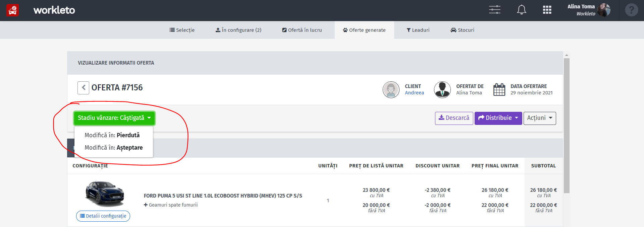Open the Ofertă în lucru tab
The width and height of the screenshot is (644, 227).
(302, 30)
